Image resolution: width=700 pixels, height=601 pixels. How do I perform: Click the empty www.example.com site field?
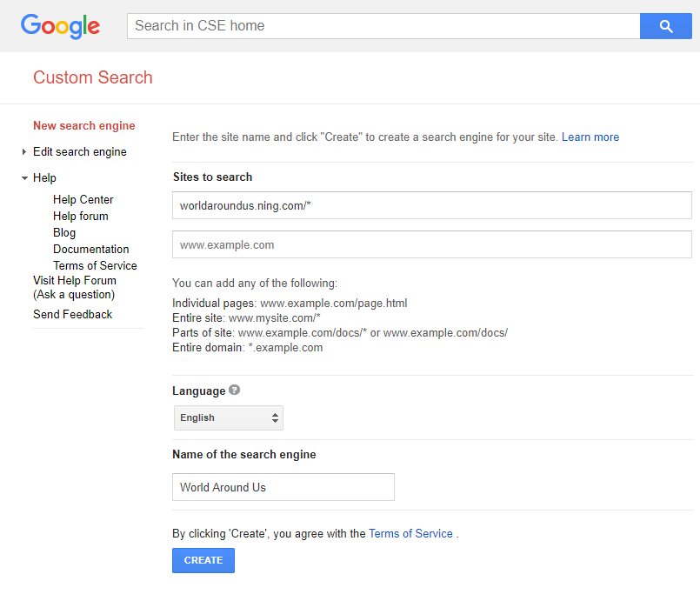[431, 244]
